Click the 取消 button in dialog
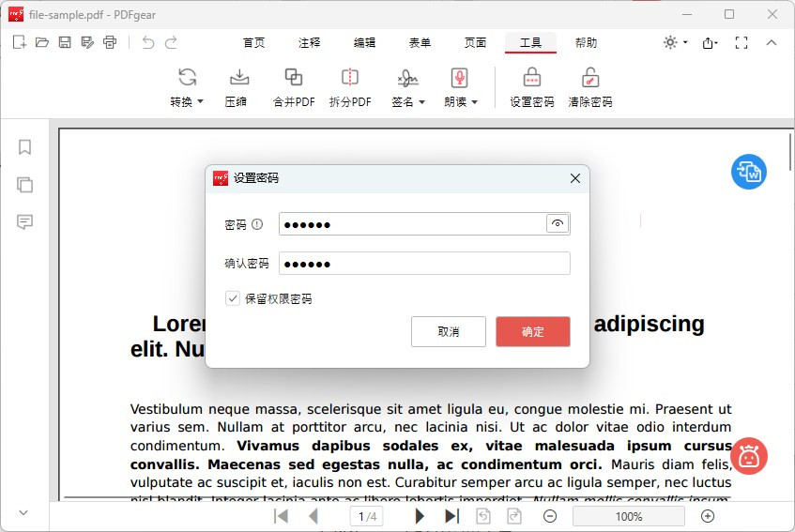 point(449,332)
